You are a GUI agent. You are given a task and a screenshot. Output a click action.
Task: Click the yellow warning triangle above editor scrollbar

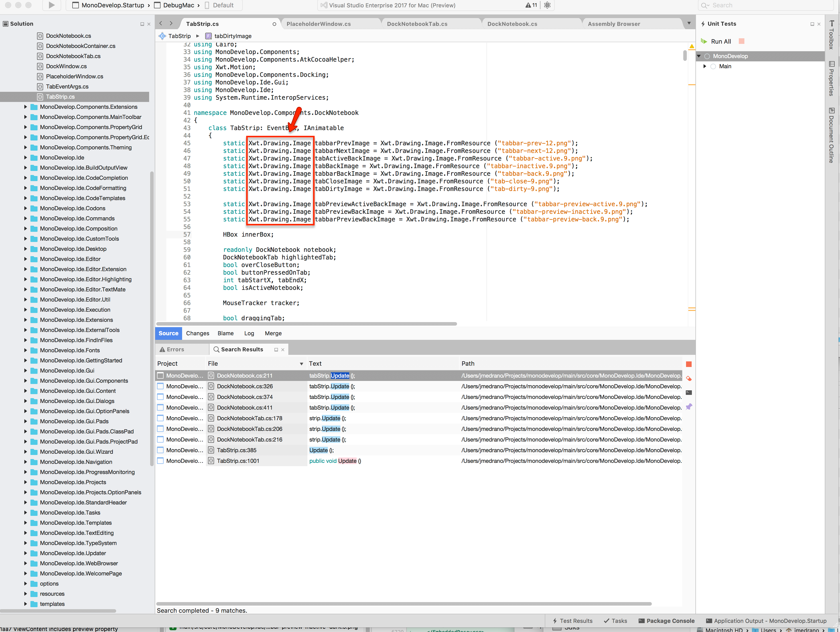692,47
